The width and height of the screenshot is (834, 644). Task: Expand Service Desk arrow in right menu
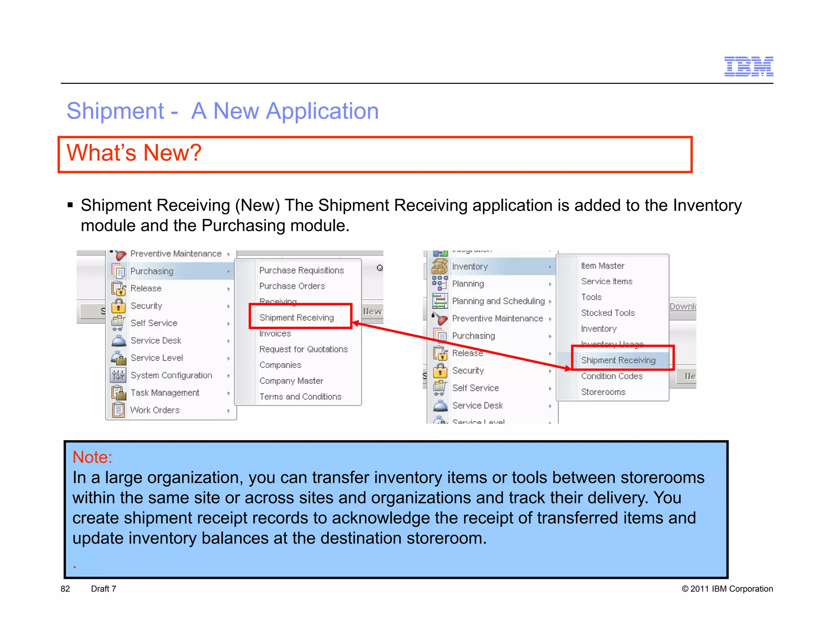[x=550, y=406]
